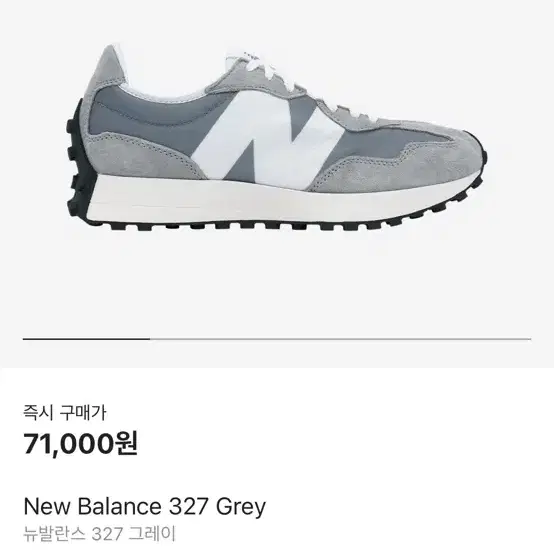Screen dimensions: 554x554
Task: Jump to the light grey indicator track
Action: click(x=341, y=339)
